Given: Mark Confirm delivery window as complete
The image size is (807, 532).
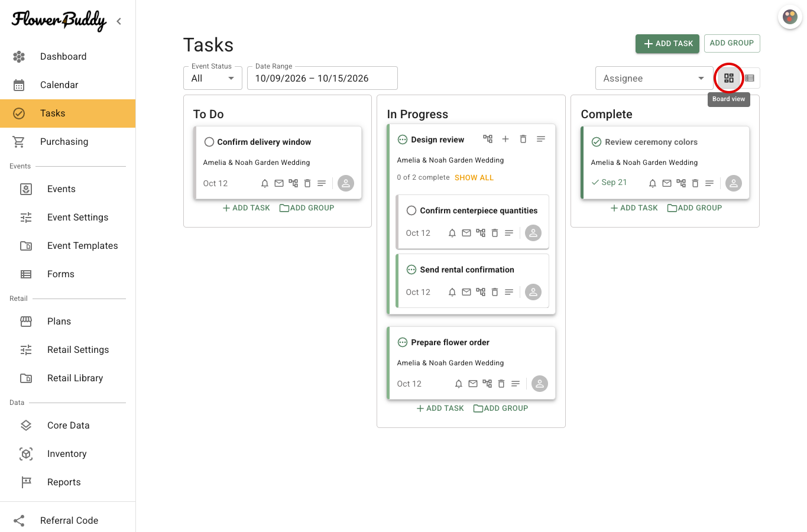Looking at the screenshot, I should click(209, 142).
